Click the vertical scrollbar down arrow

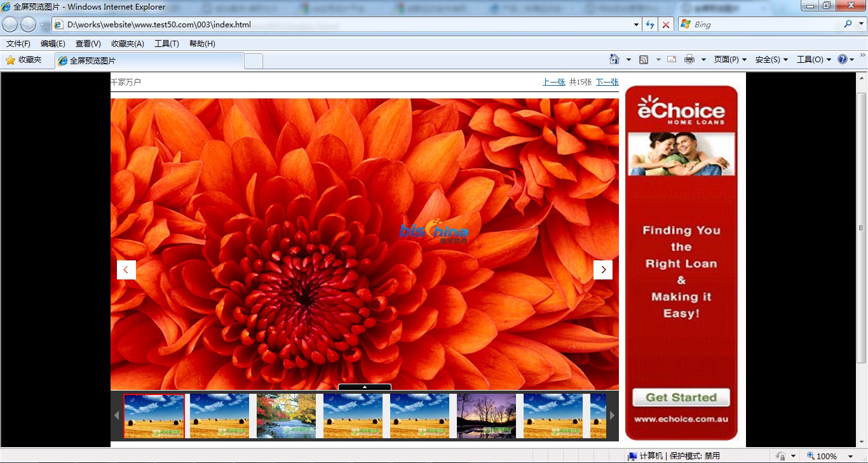tap(862, 442)
